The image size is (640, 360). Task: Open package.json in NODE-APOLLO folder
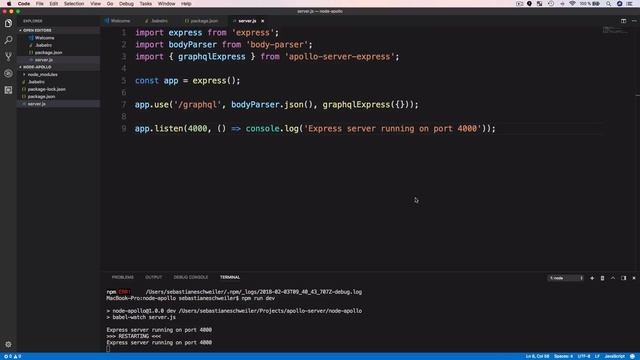point(41,96)
